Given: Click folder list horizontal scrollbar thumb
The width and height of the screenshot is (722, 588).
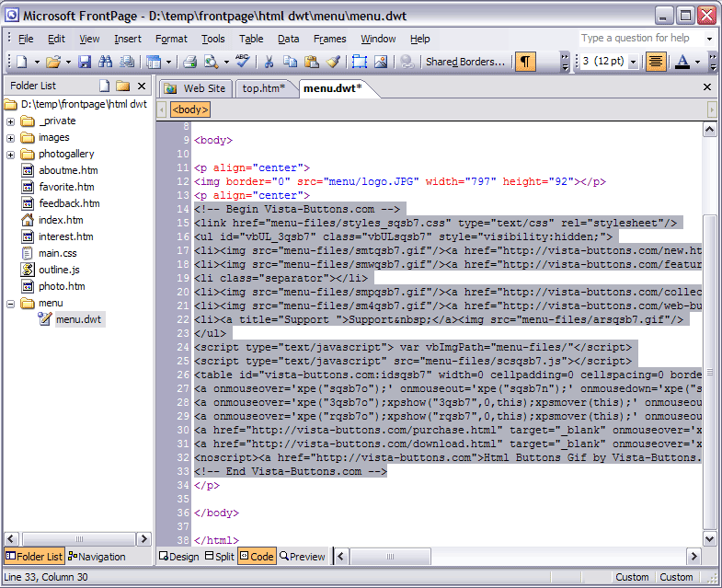Looking at the screenshot, I should pyautogui.click(x=79, y=538).
